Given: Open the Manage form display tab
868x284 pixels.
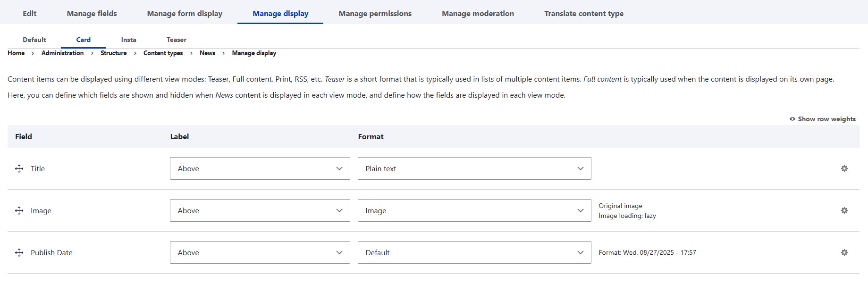Looking at the screenshot, I should [x=185, y=13].
